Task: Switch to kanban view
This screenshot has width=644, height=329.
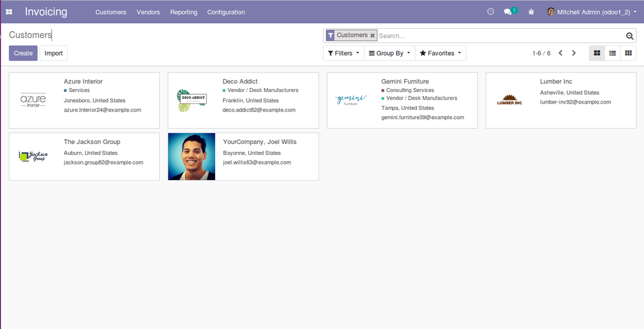Action: pyautogui.click(x=597, y=53)
